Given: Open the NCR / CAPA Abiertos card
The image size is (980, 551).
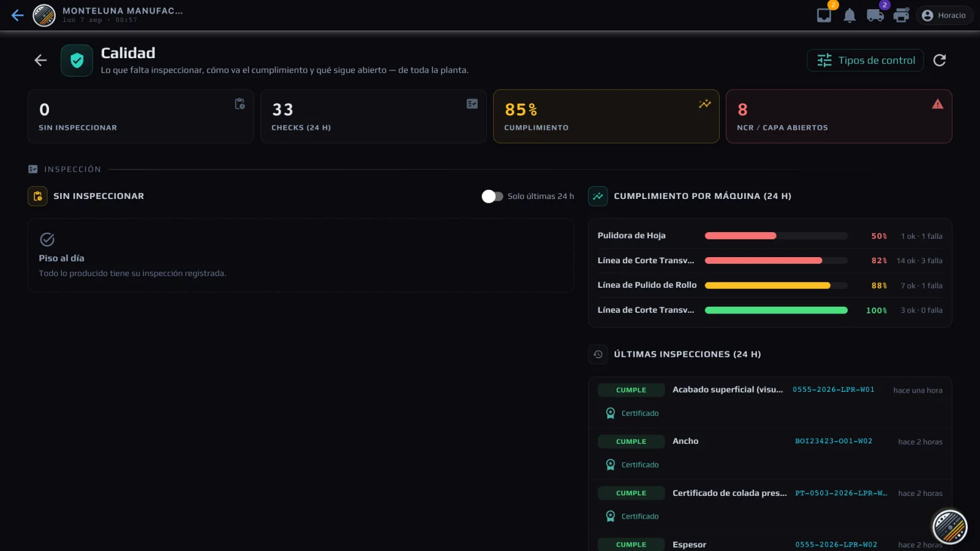Looking at the screenshot, I should pos(839,116).
